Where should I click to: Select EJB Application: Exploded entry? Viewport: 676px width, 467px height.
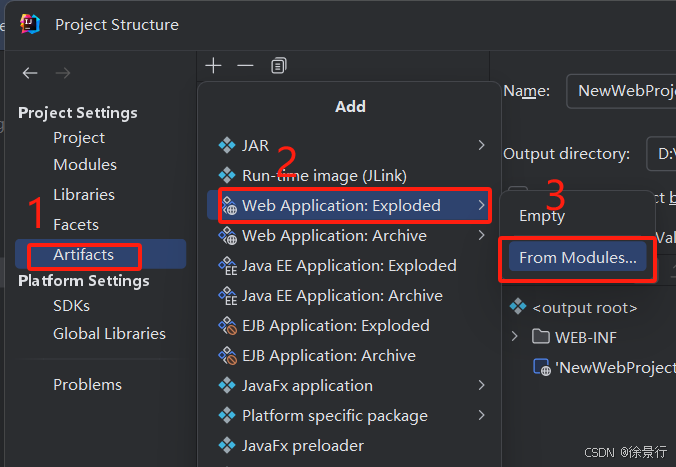(x=350, y=326)
